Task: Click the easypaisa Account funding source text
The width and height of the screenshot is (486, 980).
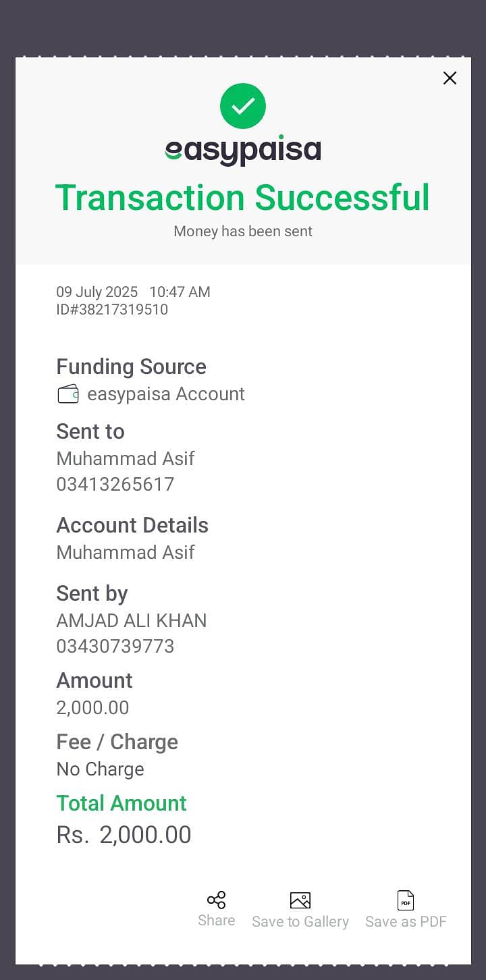Action: (x=166, y=394)
